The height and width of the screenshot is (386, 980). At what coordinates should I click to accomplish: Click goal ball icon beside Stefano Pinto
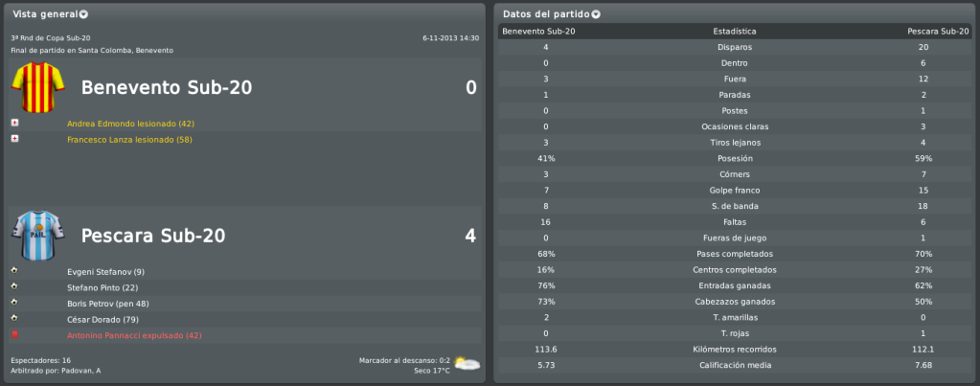pyautogui.click(x=15, y=286)
